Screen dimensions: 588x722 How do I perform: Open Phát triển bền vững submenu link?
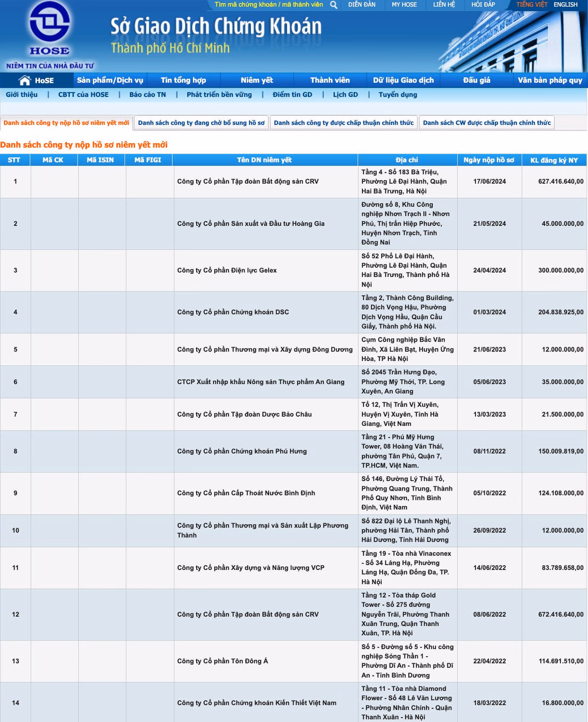(x=219, y=95)
